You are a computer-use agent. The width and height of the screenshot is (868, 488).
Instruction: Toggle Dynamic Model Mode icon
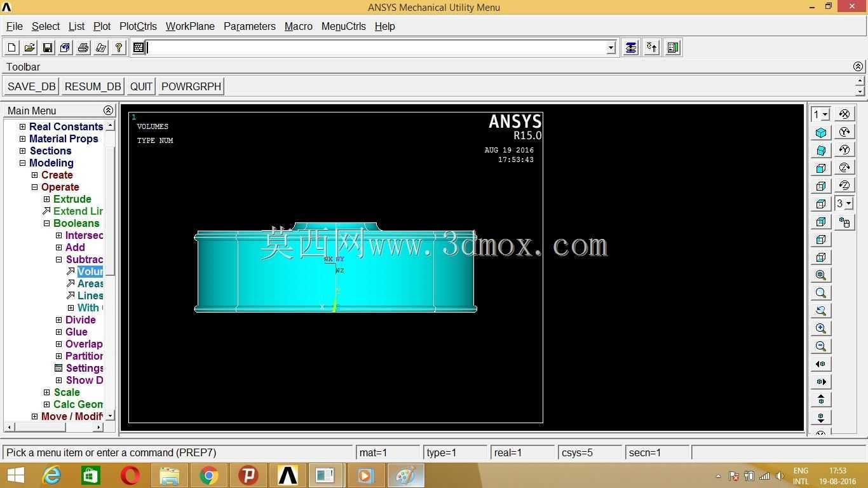844,222
